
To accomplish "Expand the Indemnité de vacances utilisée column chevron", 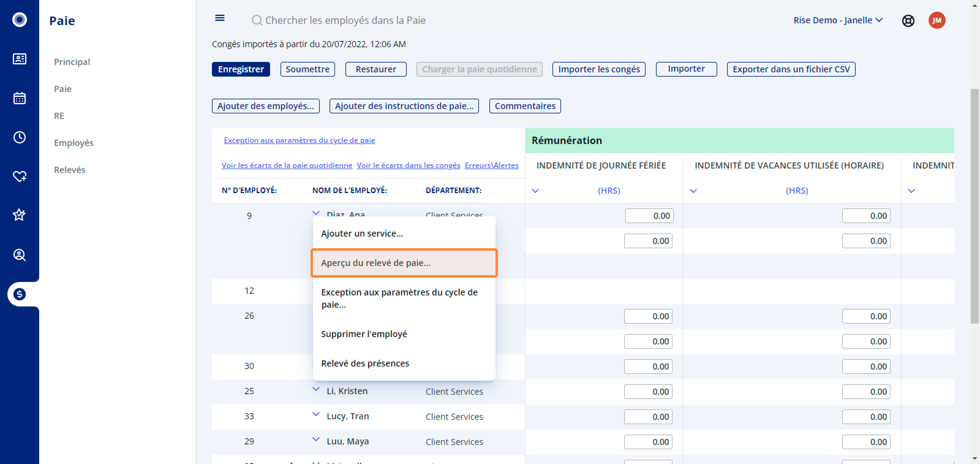I will 693,191.
